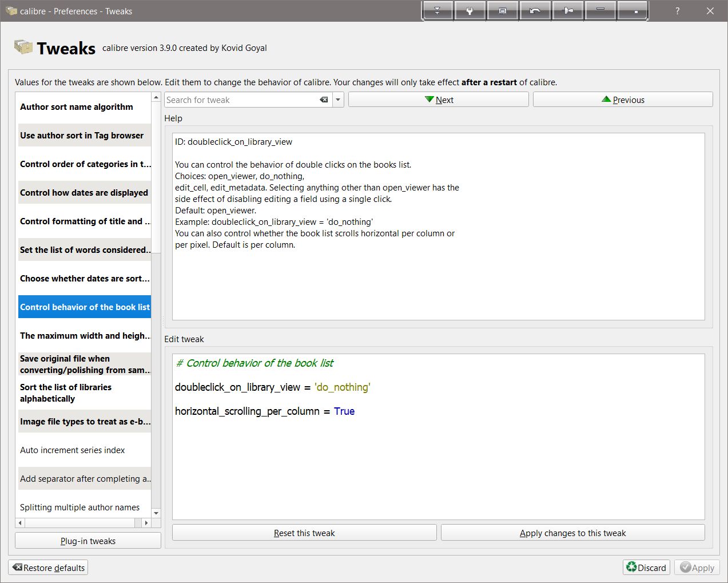The image size is (728, 583).
Task: Click Apply changes to this tweak
Action: 572,533
